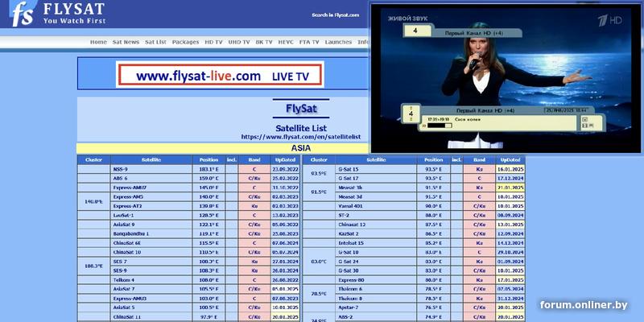Click the 140.0°E cluster cell
644x322 pixels.
(93, 201)
